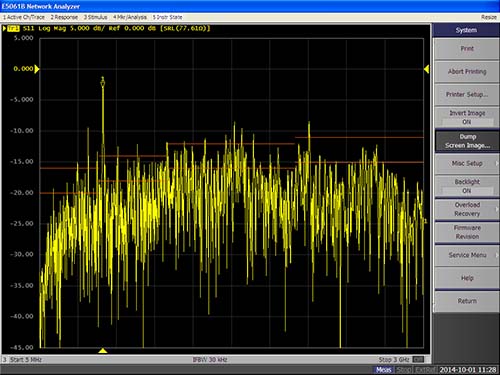Image resolution: width=500 pixels, height=375 pixels.
Task: Click the 5.000 y-axis label
Action: [x=23, y=38]
